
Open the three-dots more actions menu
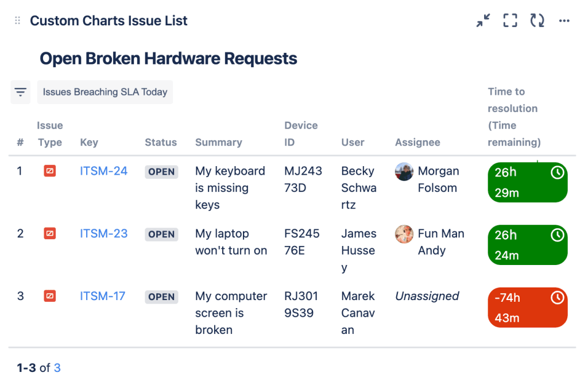564,21
